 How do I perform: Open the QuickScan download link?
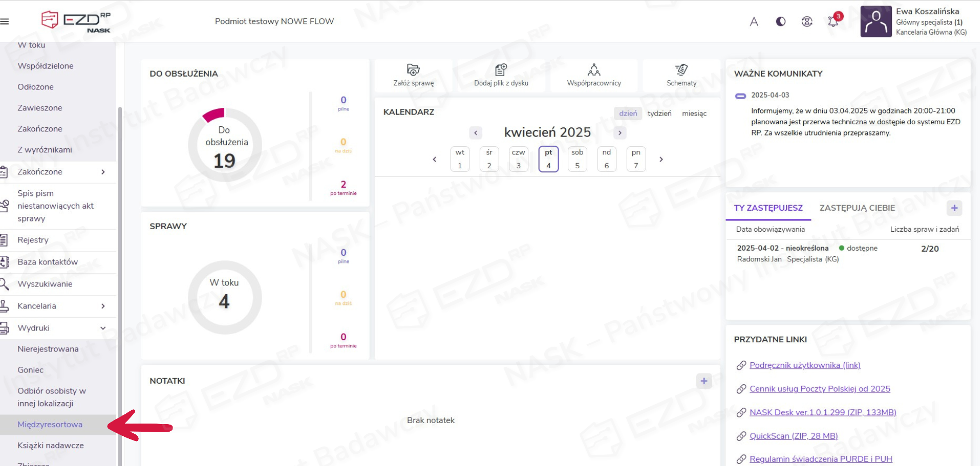point(793,436)
